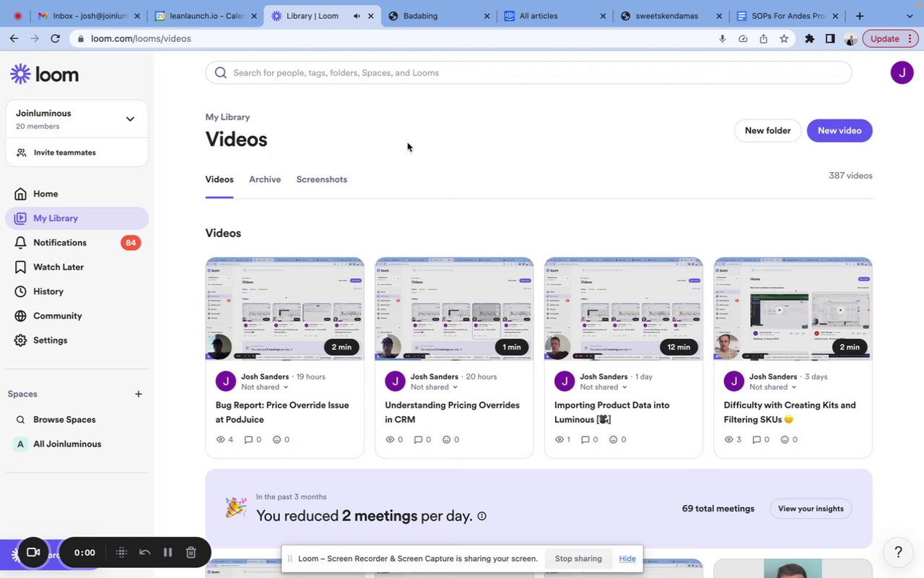Switch to the Screenshots tab

point(321,179)
